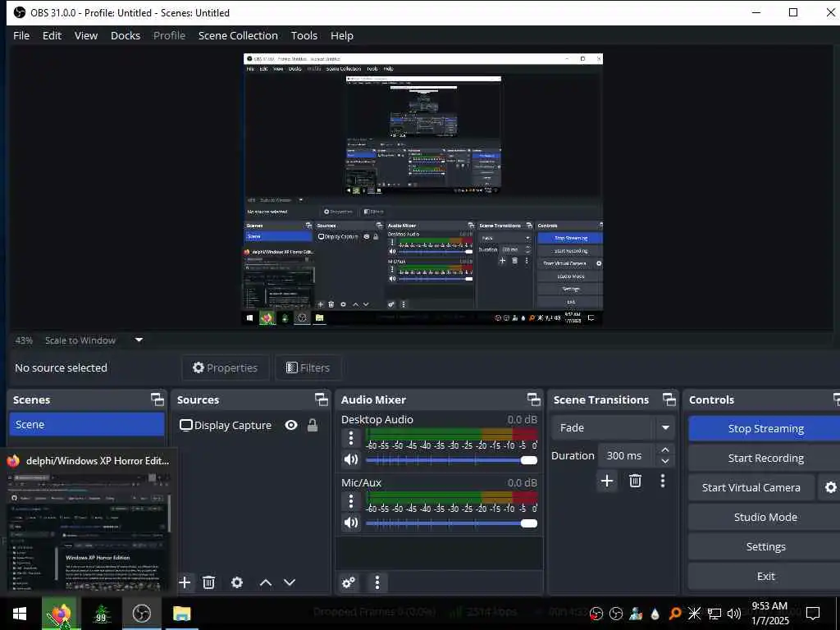Image resolution: width=840 pixels, height=630 pixels.
Task: Open the Tools menu
Action: (304, 35)
